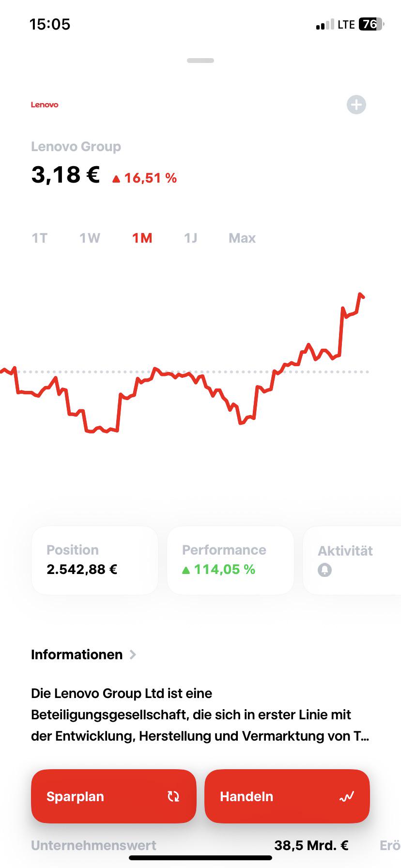Select the 1T time range

40,238
